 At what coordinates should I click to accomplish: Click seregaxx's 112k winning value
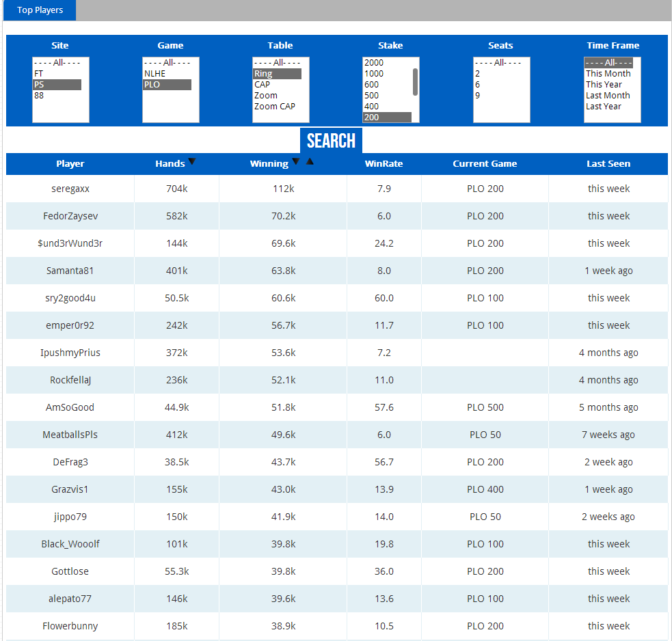pyautogui.click(x=283, y=189)
